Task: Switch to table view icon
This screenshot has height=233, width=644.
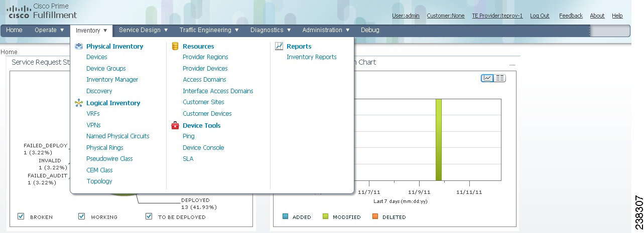Action: coord(500,78)
